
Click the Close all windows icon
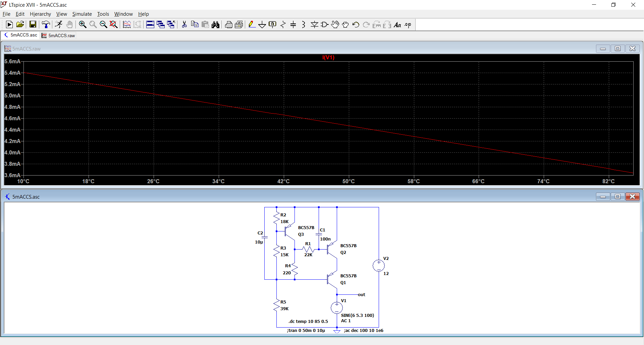point(171,24)
